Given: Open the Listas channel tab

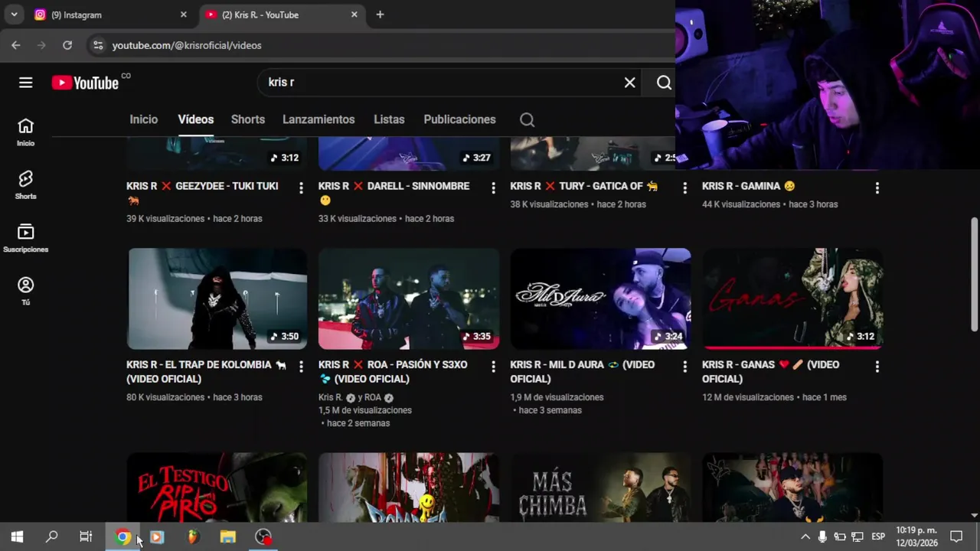Looking at the screenshot, I should [x=389, y=119].
